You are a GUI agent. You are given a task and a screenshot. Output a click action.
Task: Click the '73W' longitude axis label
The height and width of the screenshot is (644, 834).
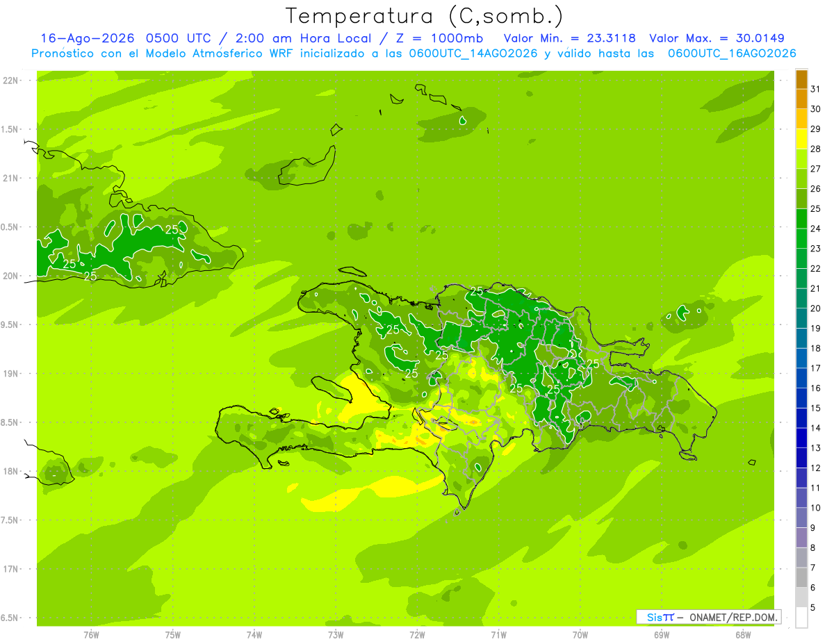point(336,634)
